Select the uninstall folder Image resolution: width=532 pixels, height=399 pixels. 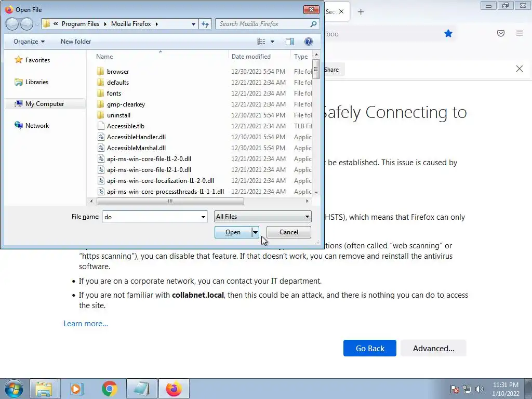(x=118, y=115)
